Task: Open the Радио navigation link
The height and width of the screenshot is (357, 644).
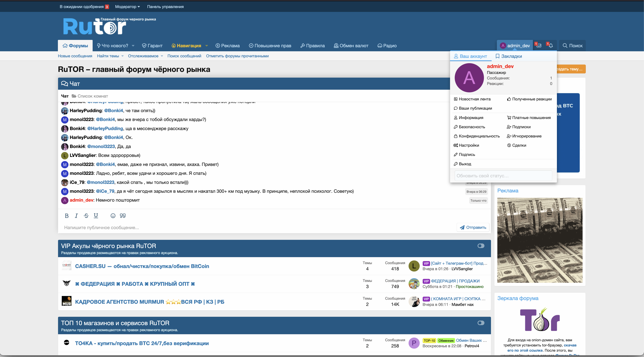Action: tap(387, 46)
